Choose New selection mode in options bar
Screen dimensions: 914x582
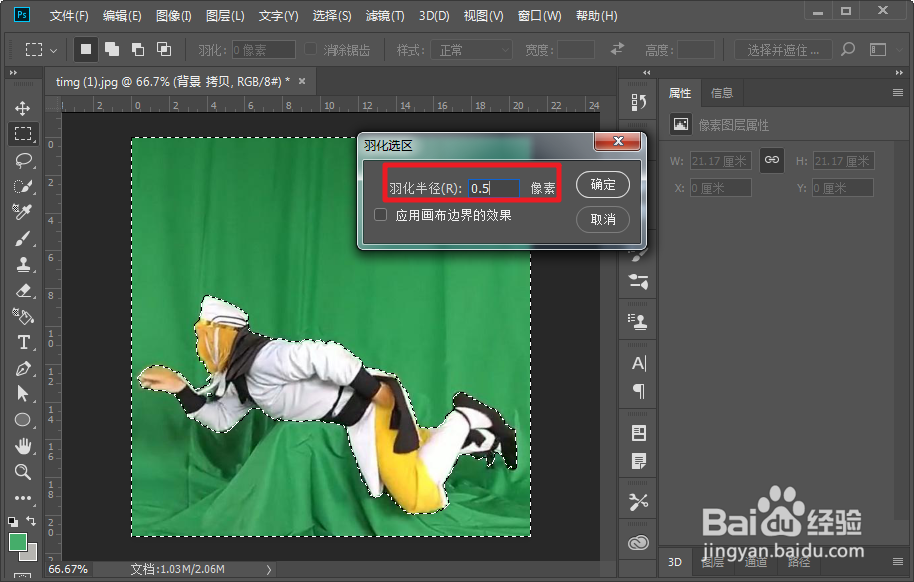pyautogui.click(x=86, y=50)
